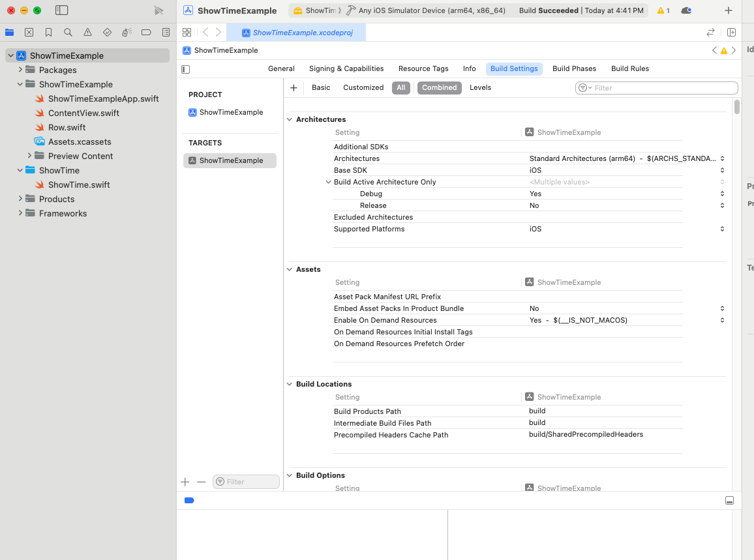Switch to the Resource Tags tab

(423, 68)
